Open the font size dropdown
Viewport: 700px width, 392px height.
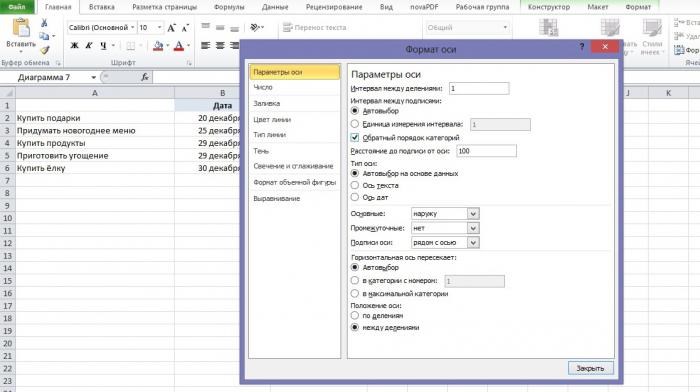coord(159,28)
